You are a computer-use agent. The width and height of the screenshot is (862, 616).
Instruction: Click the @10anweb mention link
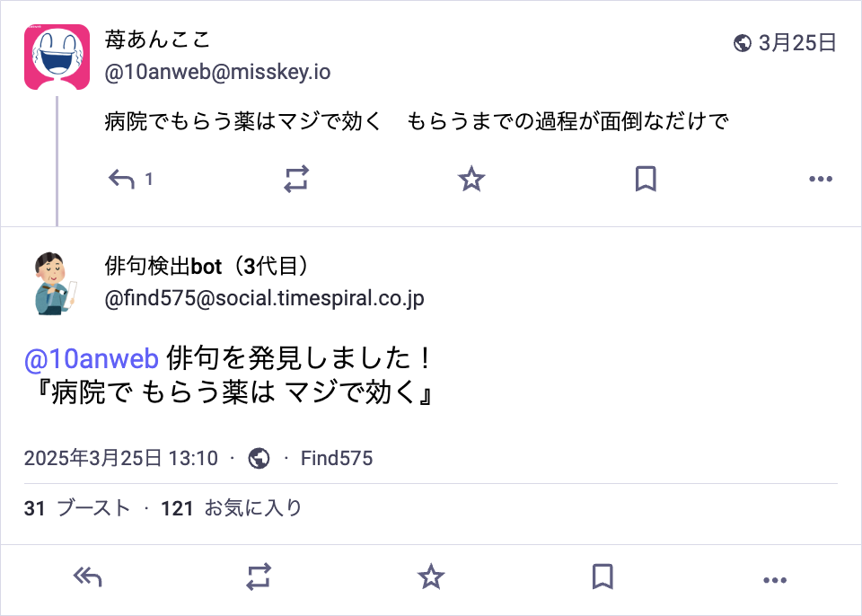92,359
